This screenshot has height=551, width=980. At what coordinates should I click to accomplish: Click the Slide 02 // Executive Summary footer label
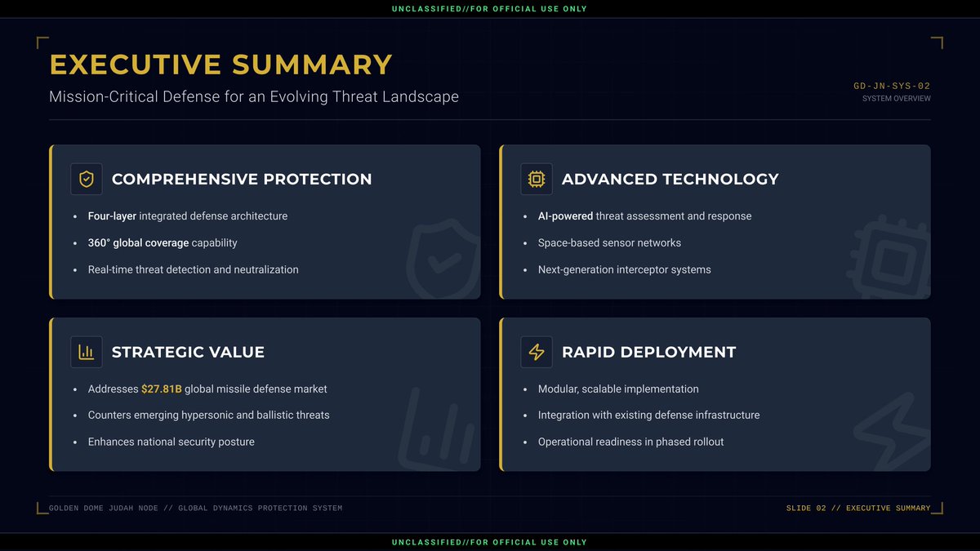click(858, 508)
